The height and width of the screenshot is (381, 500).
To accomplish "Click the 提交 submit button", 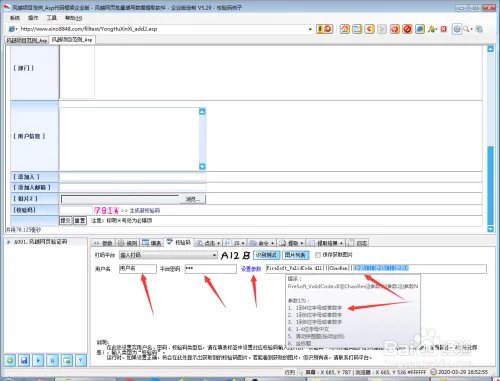I will point(66,220).
